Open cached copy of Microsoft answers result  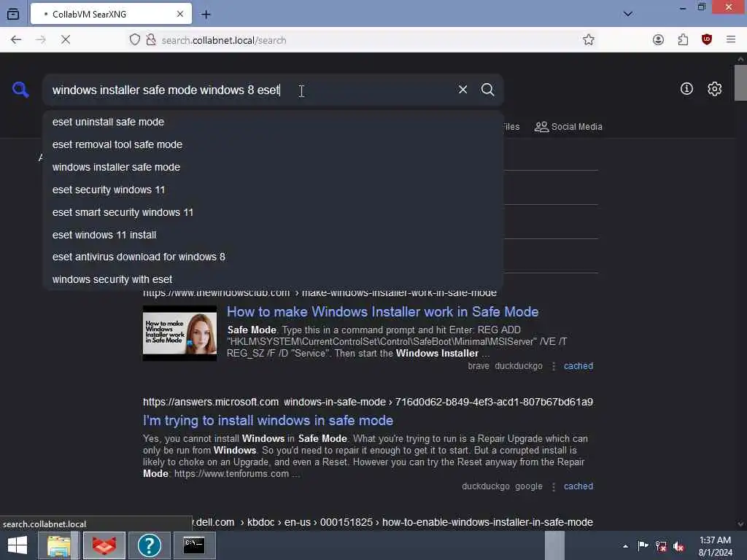(x=578, y=486)
